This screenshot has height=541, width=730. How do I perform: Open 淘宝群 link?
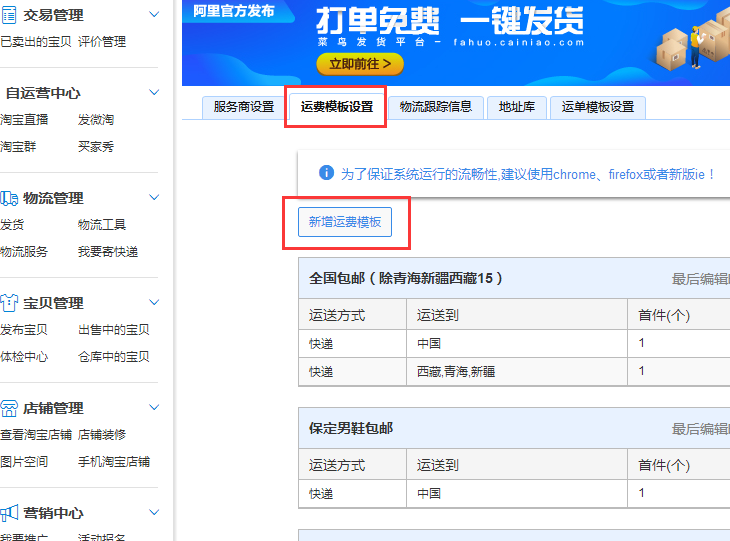point(18,147)
